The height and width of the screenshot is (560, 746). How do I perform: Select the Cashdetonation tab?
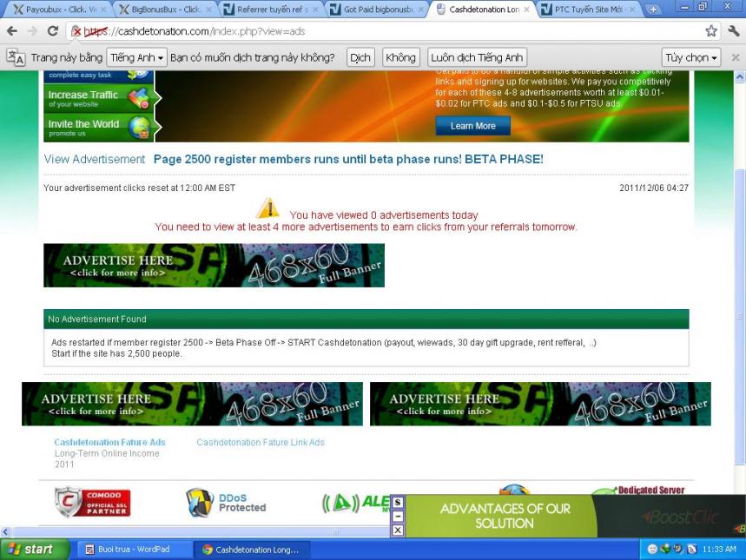(484, 9)
